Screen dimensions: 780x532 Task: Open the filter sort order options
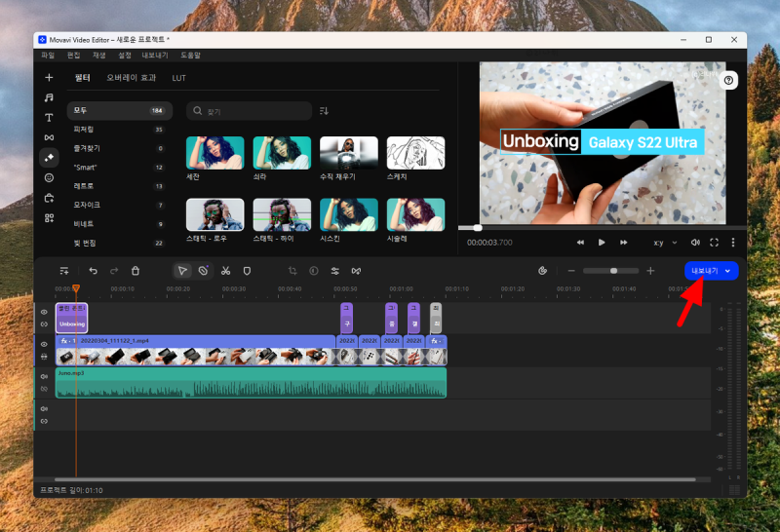point(325,111)
